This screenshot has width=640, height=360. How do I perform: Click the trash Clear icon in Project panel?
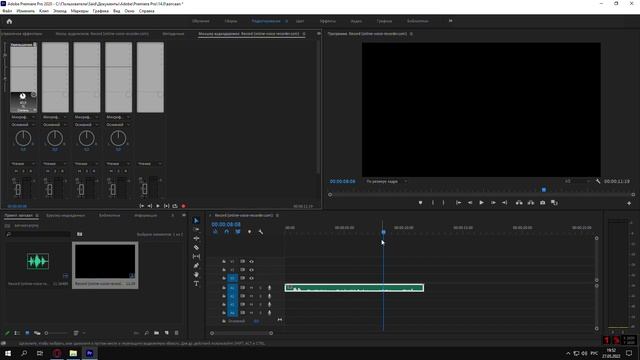[177, 333]
